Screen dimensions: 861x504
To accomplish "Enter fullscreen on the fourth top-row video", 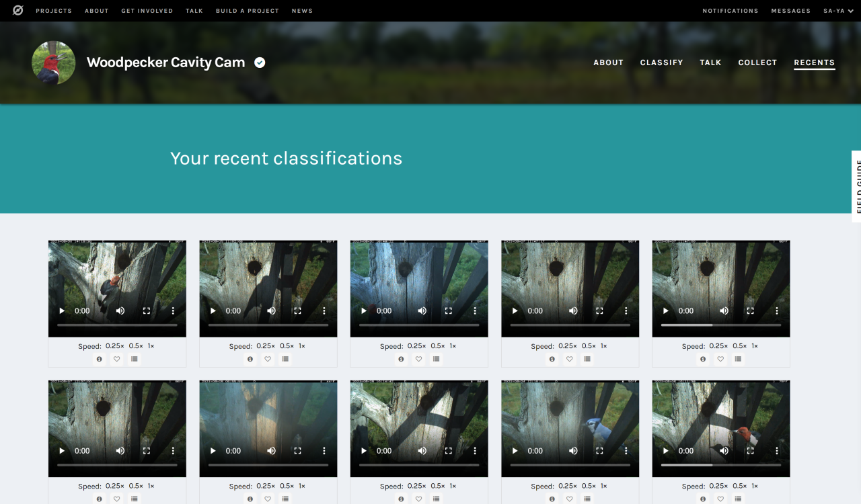I will point(599,311).
